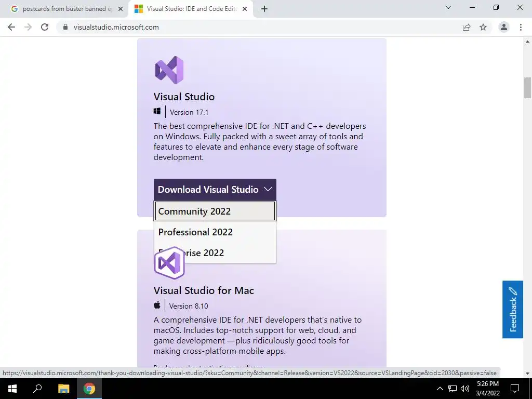Open the network icon in system tray
Image resolution: width=532 pixels, height=399 pixels.
pyautogui.click(x=453, y=389)
